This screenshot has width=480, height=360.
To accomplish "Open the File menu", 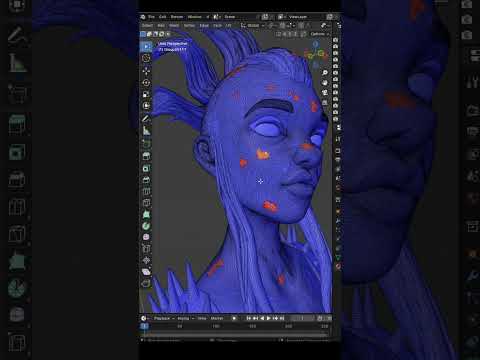I will (151, 17).
